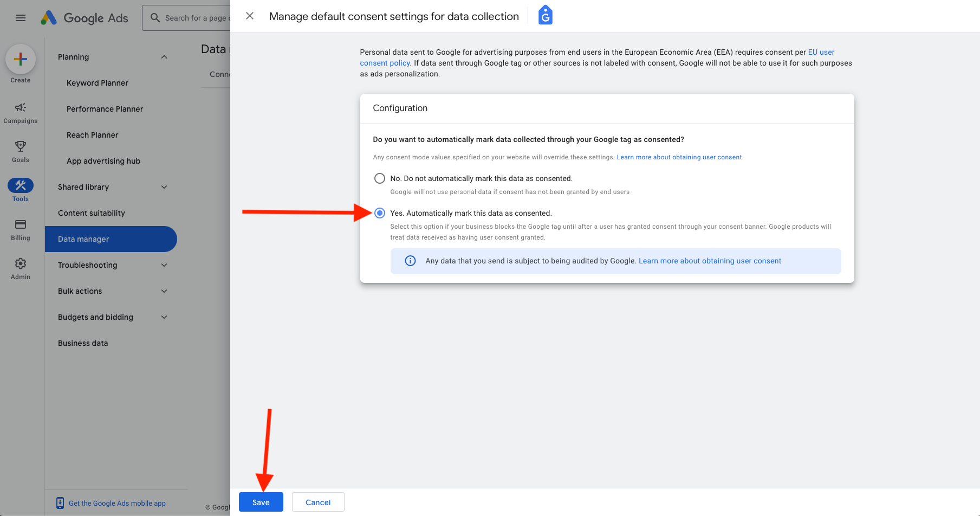Screen dimensions: 980x516
Task: Open the hamburger main menu
Action: tap(21, 18)
